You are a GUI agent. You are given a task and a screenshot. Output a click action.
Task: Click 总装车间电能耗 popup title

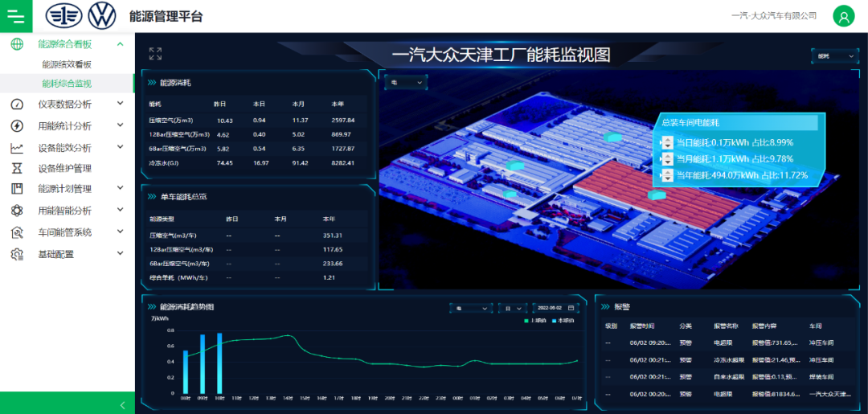[x=690, y=123]
